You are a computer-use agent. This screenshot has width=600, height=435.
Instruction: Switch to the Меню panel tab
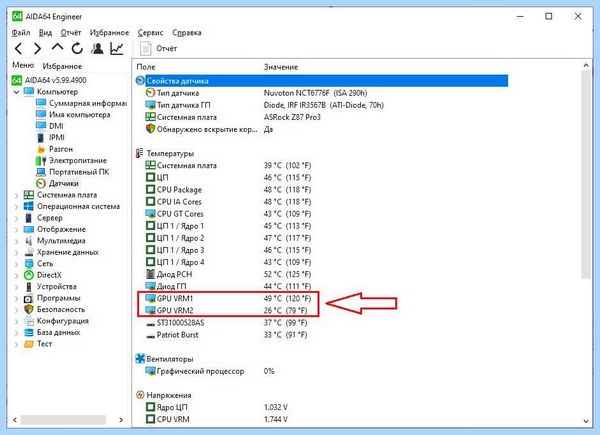(23, 65)
